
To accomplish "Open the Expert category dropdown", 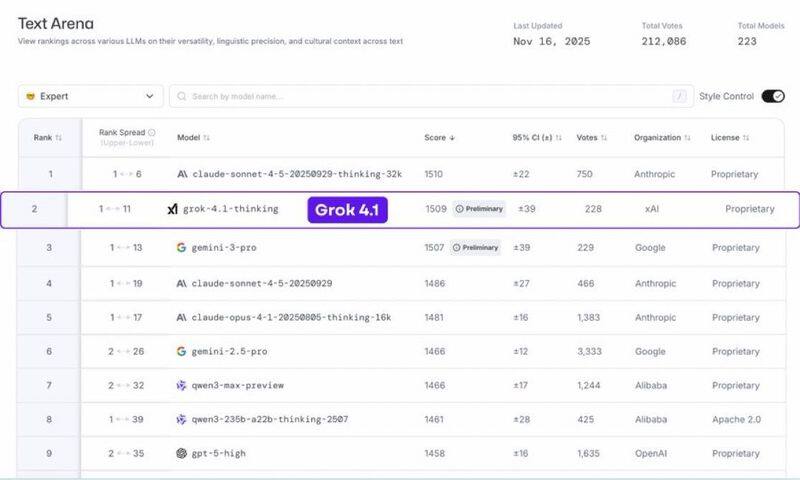I will pyautogui.click(x=90, y=96).
